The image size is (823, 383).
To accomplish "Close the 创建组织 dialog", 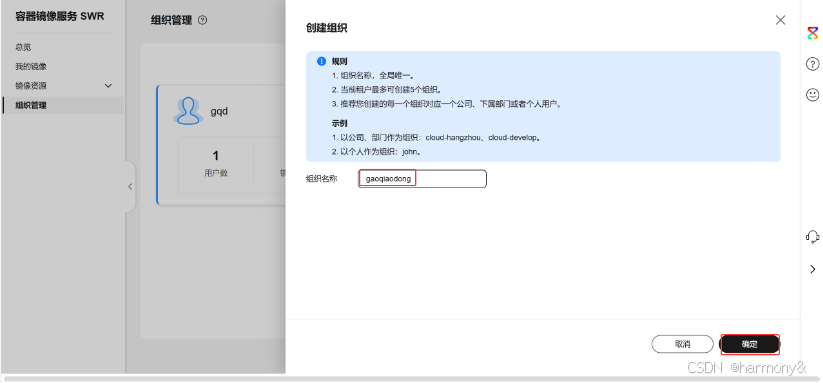I will pos(780,20).
